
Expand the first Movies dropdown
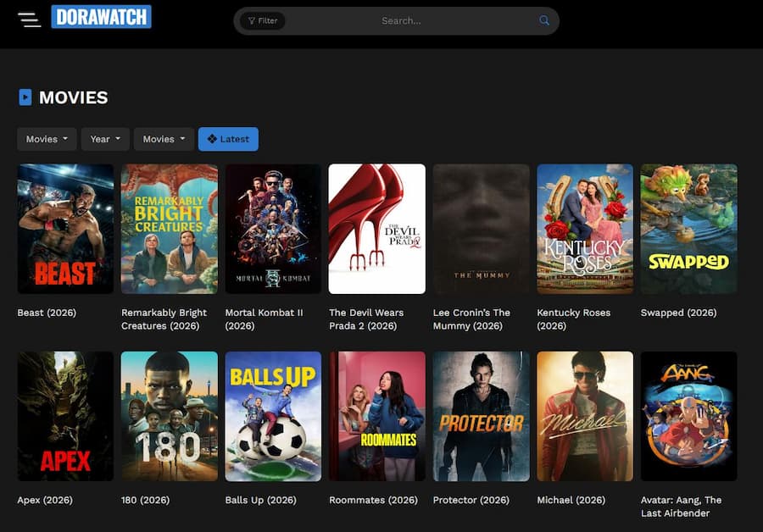[x=47, y=139]
